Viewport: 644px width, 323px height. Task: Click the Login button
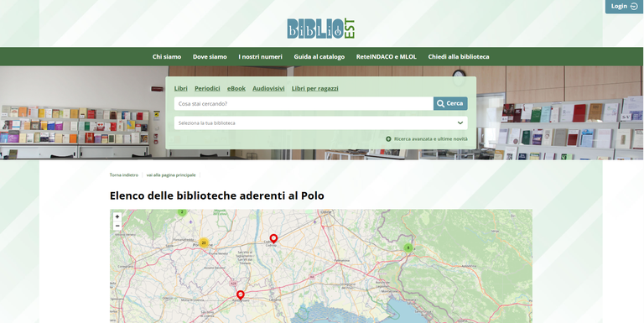pos(624,6)
